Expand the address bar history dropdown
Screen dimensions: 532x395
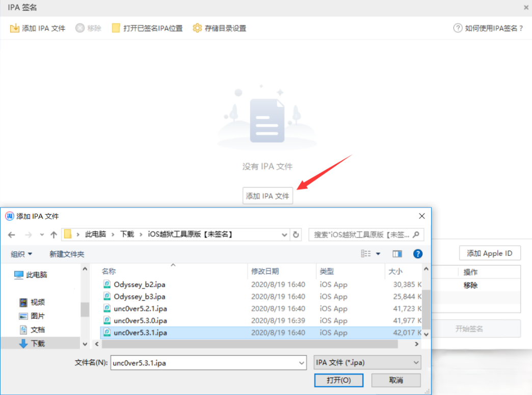click(x=284, y=235)
